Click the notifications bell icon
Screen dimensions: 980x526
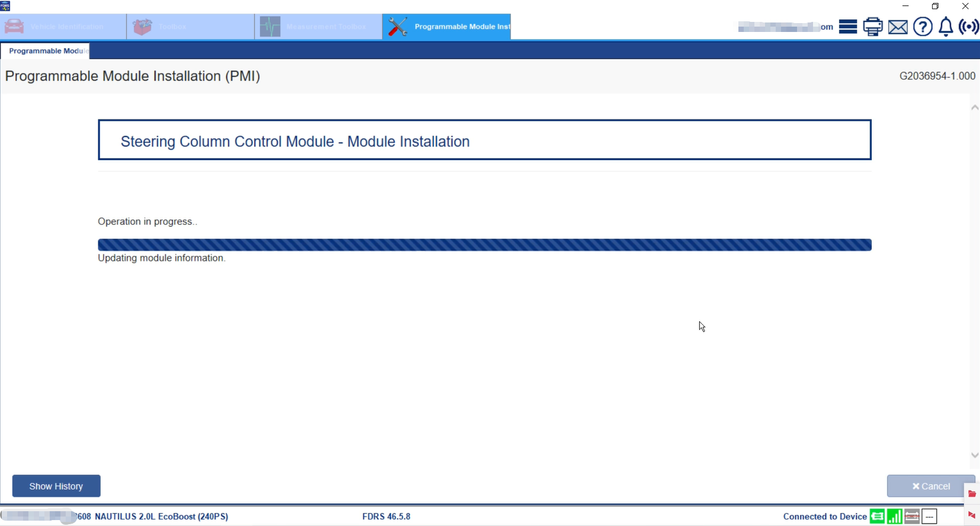[x=946, y=27]
